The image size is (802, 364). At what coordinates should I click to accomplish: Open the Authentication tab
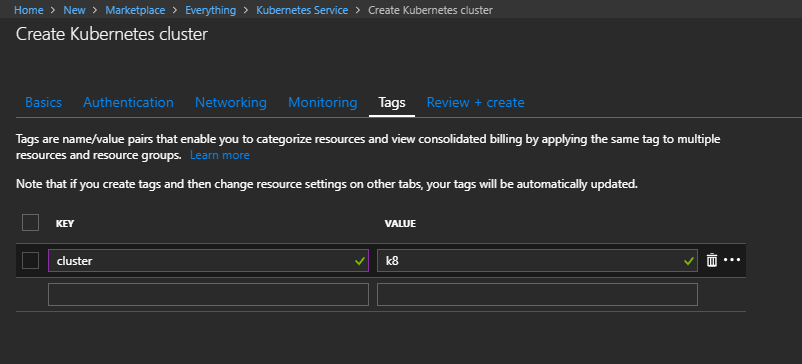point(128,102)
